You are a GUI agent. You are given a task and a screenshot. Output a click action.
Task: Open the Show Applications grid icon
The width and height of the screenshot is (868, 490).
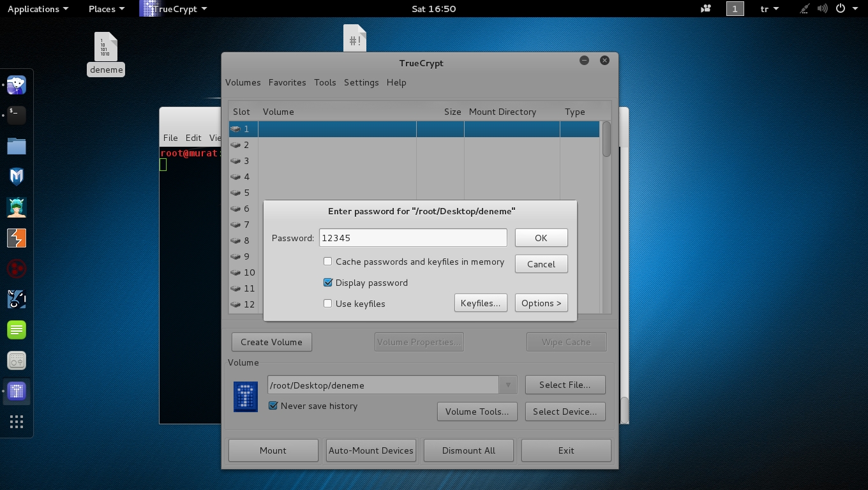pyautogui.click(x=17, y=422)
